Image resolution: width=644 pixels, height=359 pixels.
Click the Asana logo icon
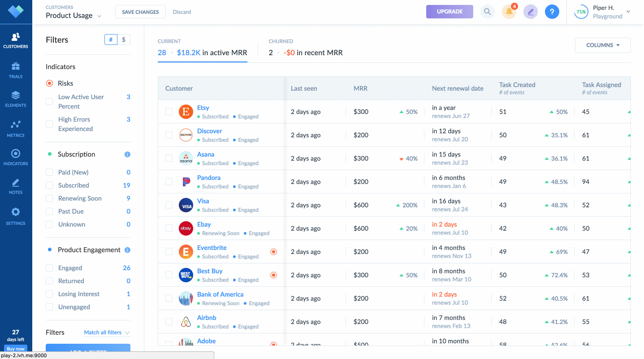point(186,158)
